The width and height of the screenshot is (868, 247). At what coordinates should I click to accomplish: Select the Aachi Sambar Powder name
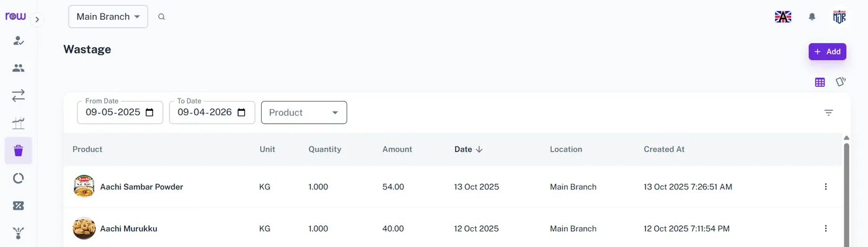tap(141, 186)
